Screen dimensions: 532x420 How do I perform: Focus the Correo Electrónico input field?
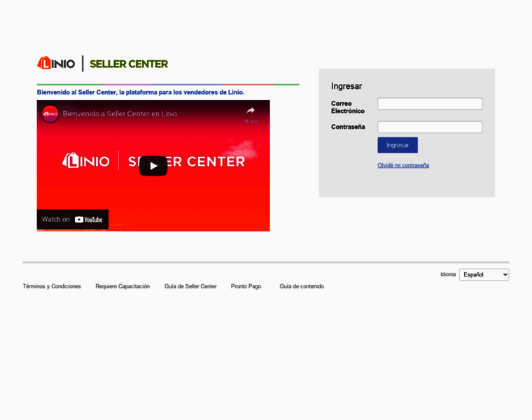coord(430,104)
